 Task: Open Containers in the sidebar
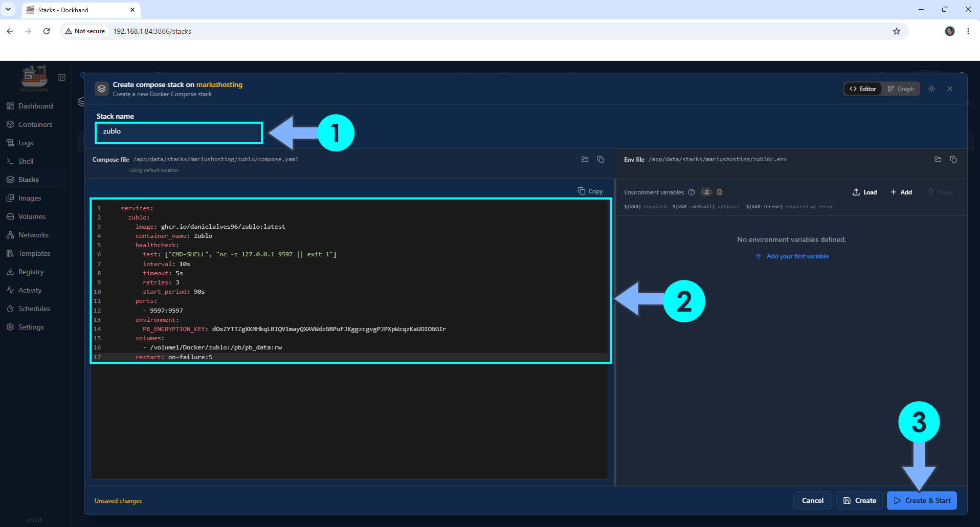tap(35, 124)
